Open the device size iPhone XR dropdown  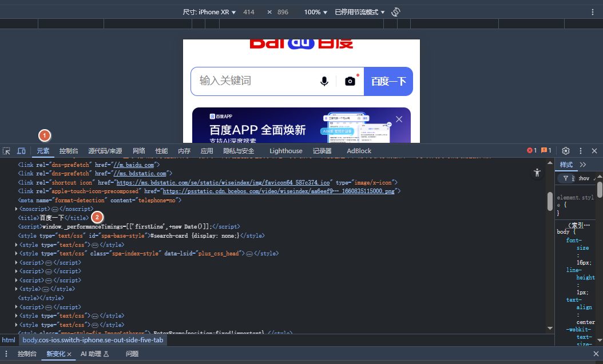(209, 13)
